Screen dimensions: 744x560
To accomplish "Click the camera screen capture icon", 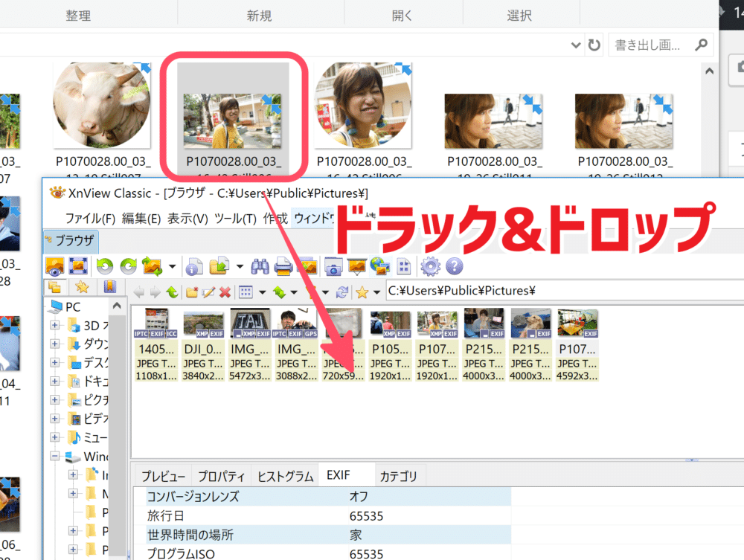I will click(333, 265).
